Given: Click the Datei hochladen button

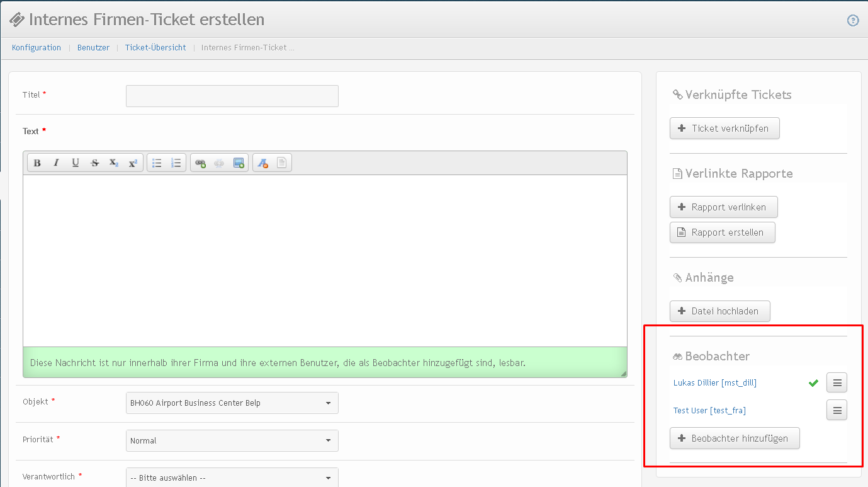Looking at the screenshot, I should tap(719, 311).
